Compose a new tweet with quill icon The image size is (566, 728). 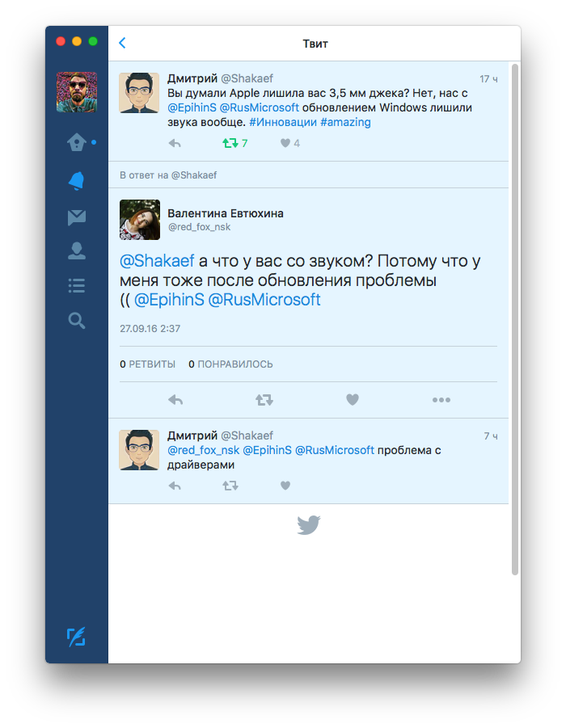click(76, 638)
